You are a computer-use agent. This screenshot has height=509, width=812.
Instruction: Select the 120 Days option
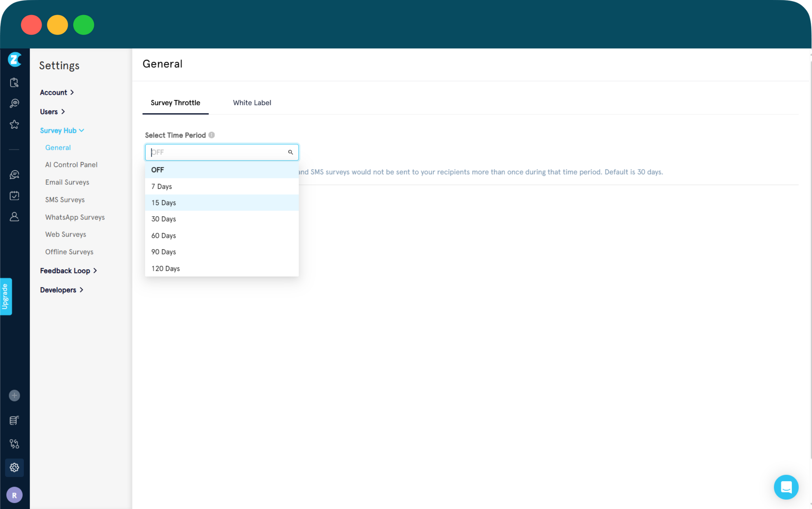point(166,269)
